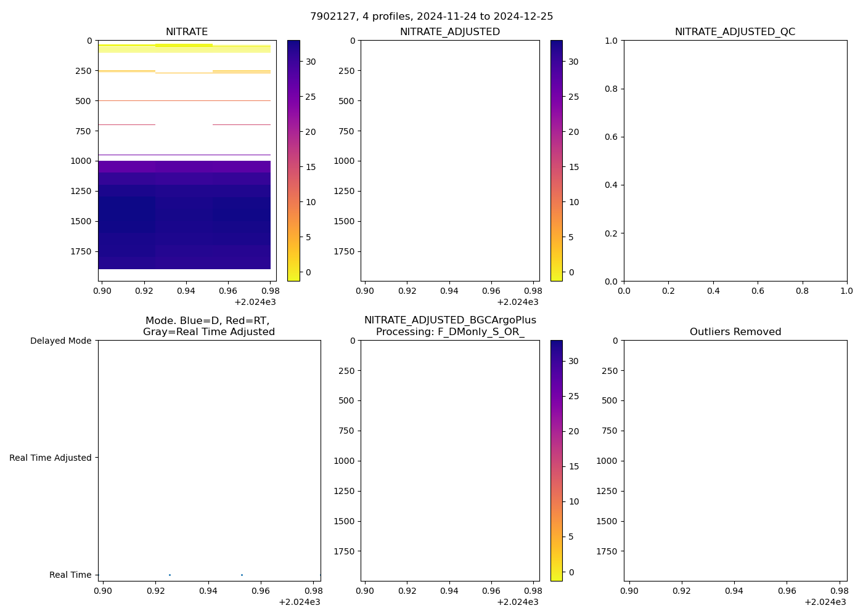Image resolution: width=863 pixels, height=616 pixels.
Task: Click the Real Time Adjusted y-axis label
Action: 51,458
